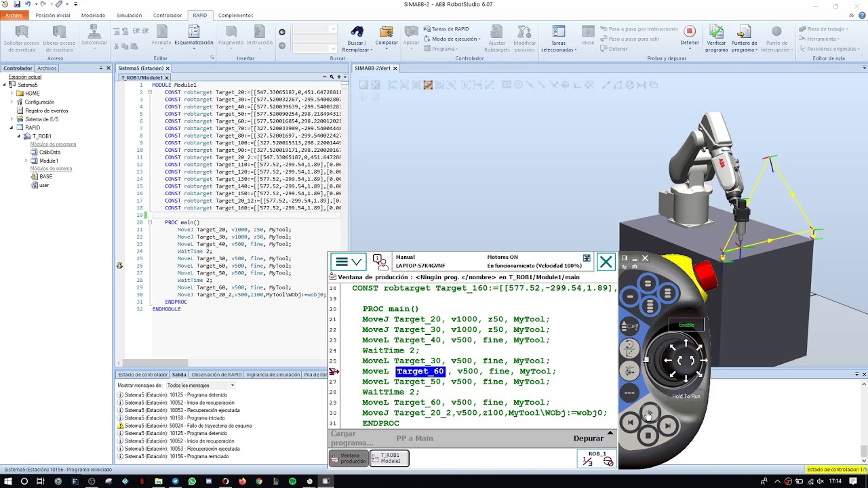
Task: Open the Controlador ribbon tab
Action: pos(167,15)
